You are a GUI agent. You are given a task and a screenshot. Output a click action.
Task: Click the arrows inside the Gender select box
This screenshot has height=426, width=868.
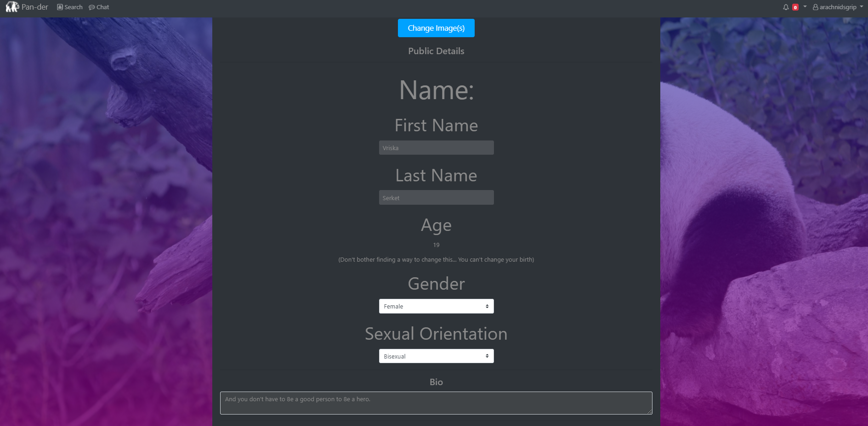(486, 306)
